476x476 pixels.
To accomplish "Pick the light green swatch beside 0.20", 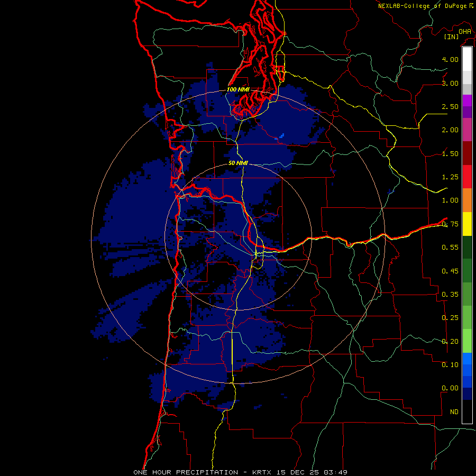I will coord(467,341).
